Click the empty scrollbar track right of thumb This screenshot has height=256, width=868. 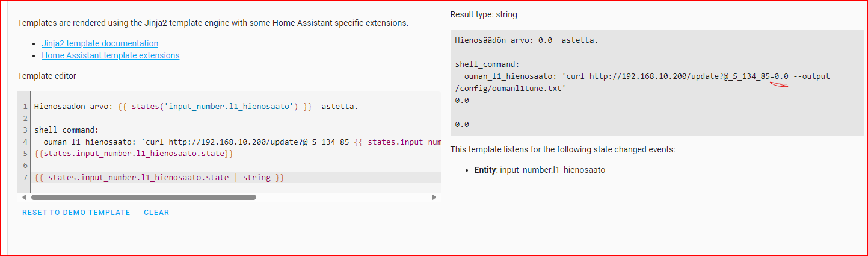click(343, 197)
